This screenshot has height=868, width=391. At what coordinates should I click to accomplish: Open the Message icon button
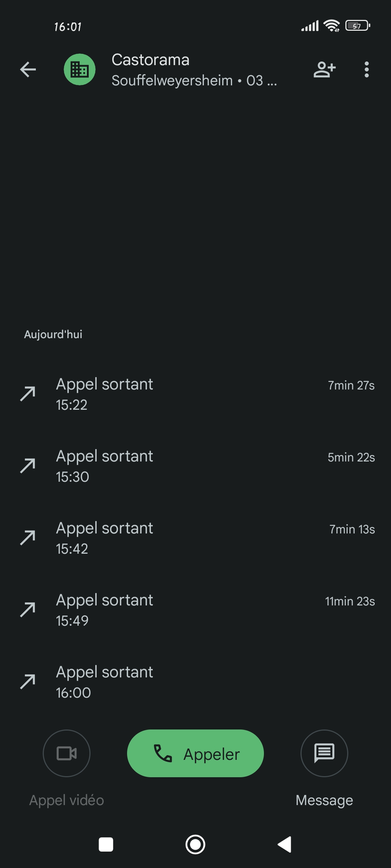click(324, 753)
